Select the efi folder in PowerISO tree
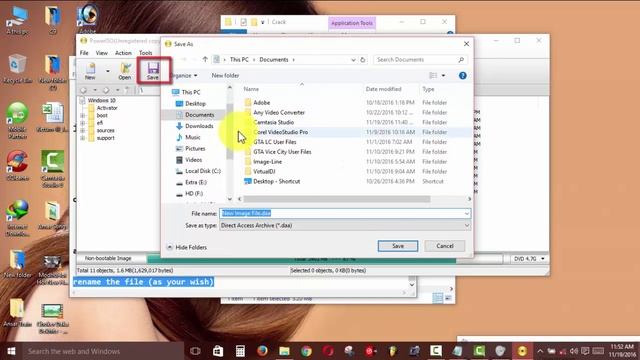 100,123
